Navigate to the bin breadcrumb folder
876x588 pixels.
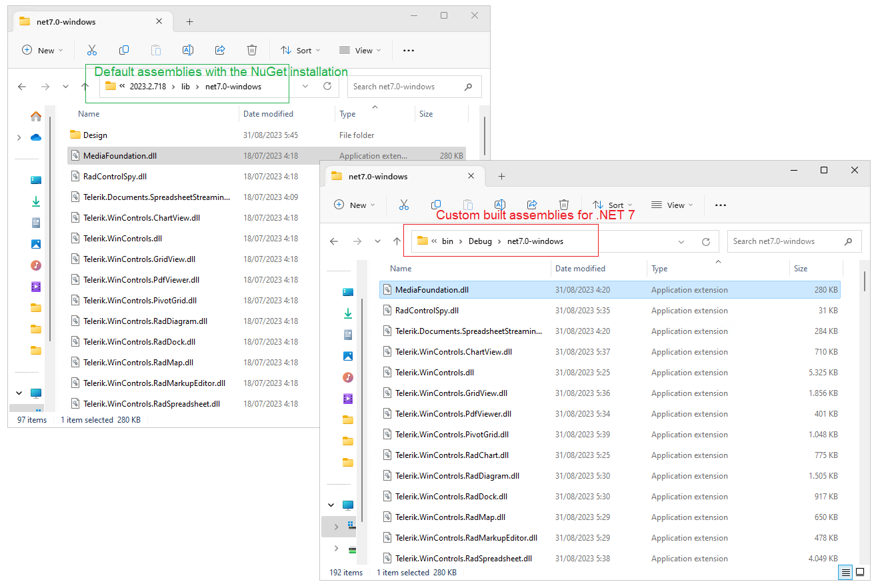click(x=447, y=241)
